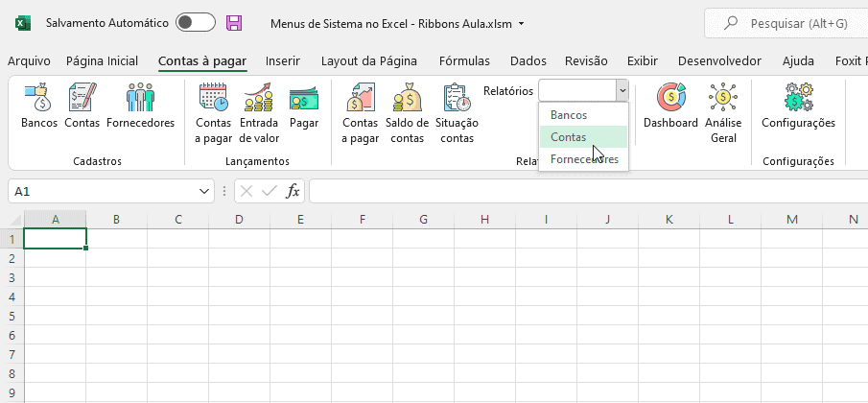Click the purple save icon

(234, 23)
